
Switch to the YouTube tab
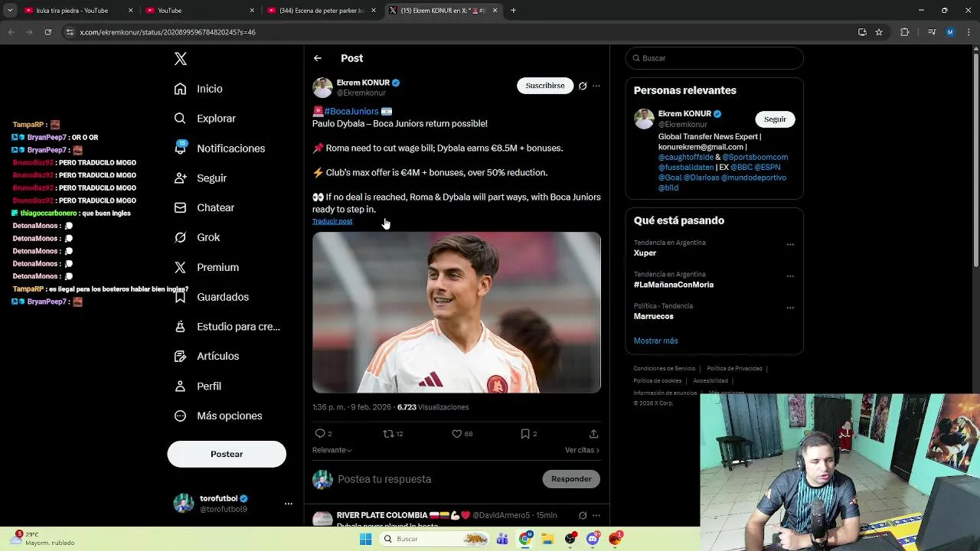[200, 11]
